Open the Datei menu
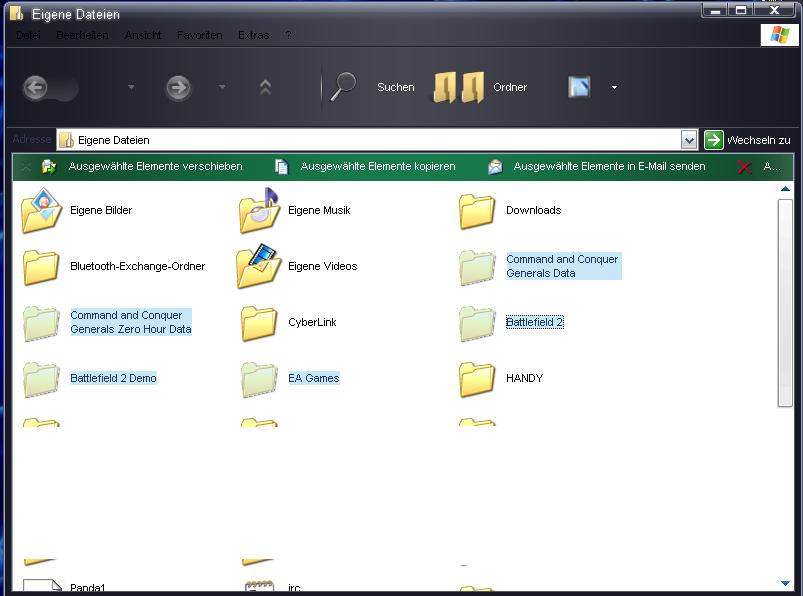Screen dimensions: 803x596 pos(28,35)
